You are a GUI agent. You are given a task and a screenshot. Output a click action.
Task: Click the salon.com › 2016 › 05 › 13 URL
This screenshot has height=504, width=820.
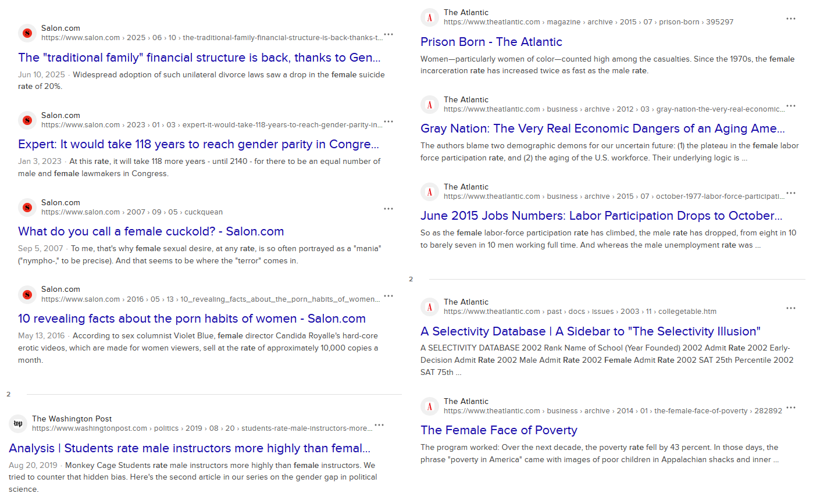tap(211, 299)
